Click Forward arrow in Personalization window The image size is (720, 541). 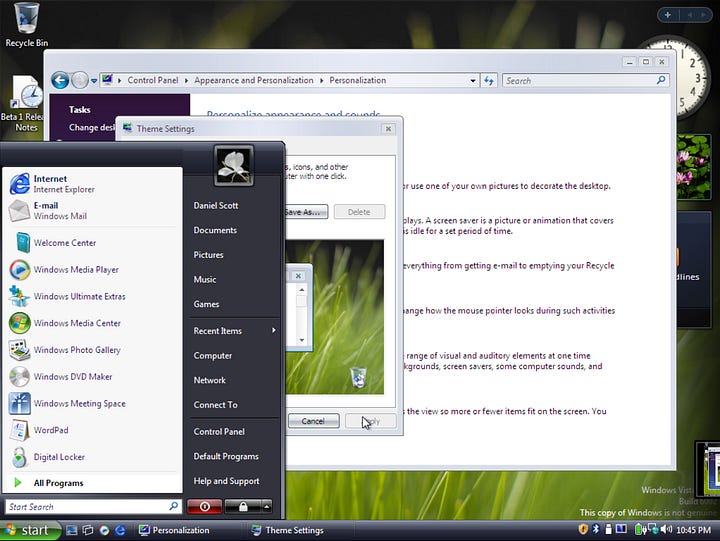coord(80,80)
